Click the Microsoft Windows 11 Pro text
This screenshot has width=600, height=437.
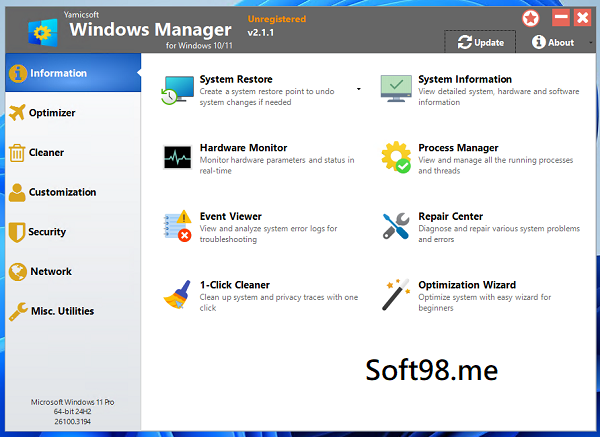(x=73, y=402)
